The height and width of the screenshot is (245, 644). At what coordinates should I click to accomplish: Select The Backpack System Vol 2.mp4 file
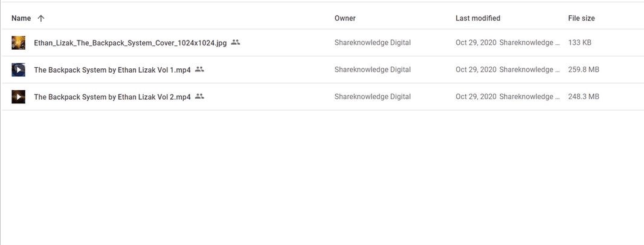point(112,97)
